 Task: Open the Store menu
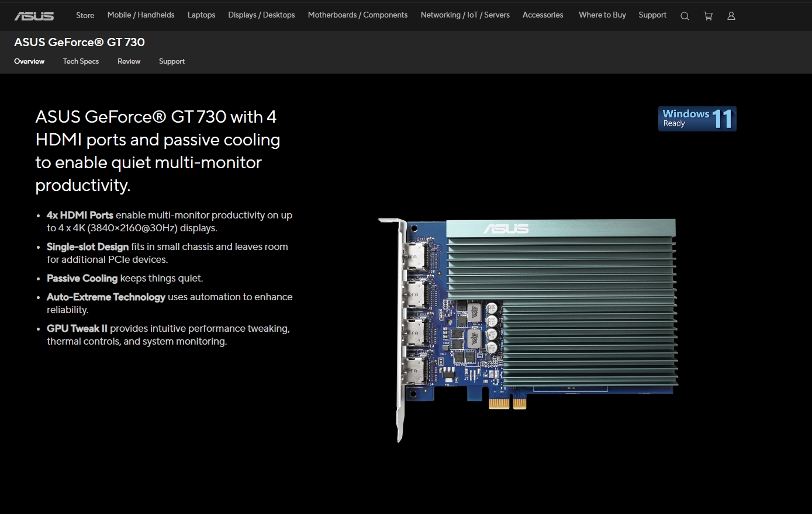(x=85, y=15)
